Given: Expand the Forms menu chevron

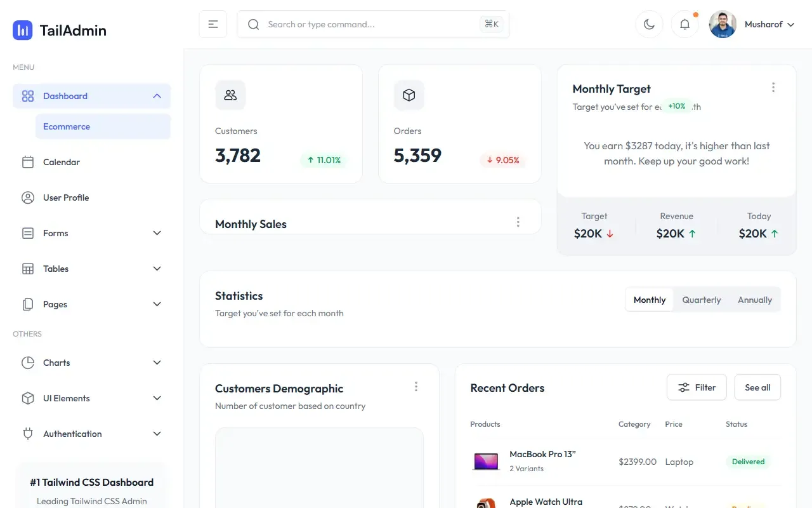Looking at the screenshot, I should (157, 233).
